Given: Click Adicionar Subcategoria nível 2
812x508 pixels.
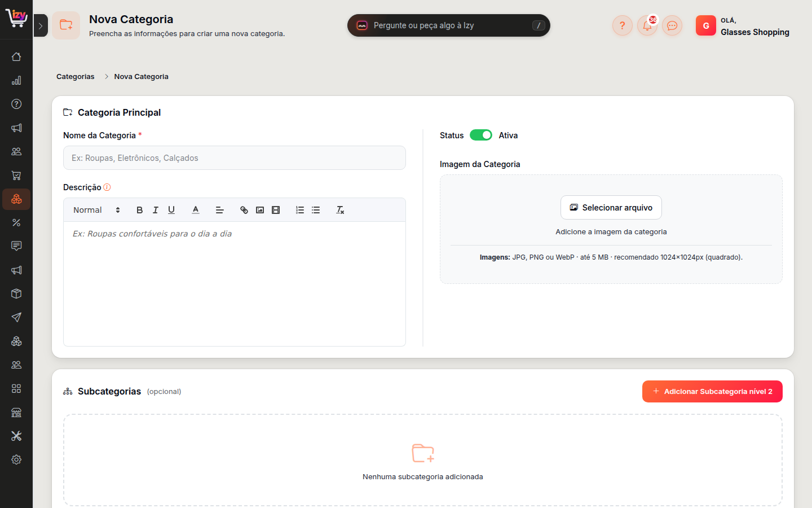Looking at the screenshot, I should pyautogui.click(x=712, y=391).
